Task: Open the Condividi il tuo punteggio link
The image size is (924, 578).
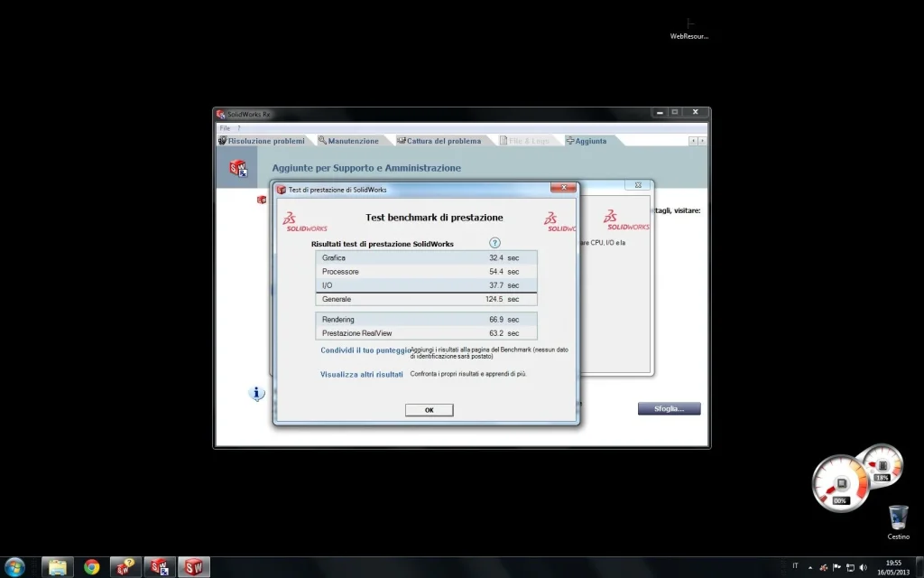Action: point(365,350)
